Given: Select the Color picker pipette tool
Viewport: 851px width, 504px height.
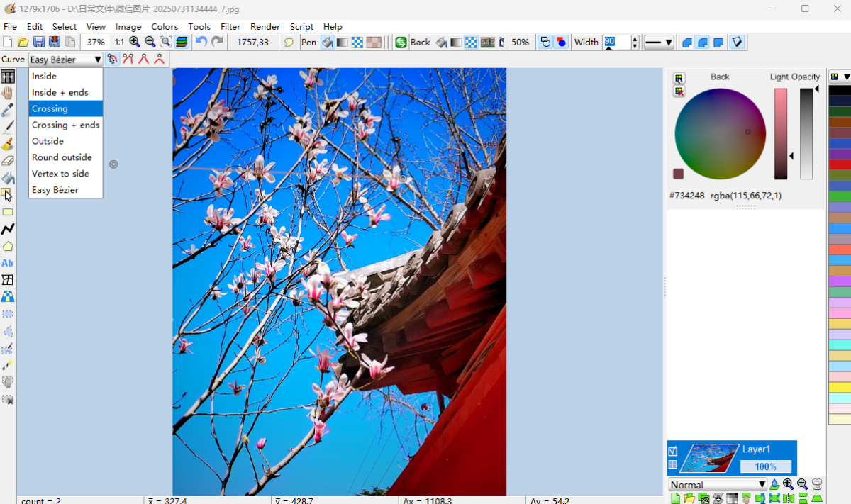Looking at the screenshot, I should pos(8,110).
